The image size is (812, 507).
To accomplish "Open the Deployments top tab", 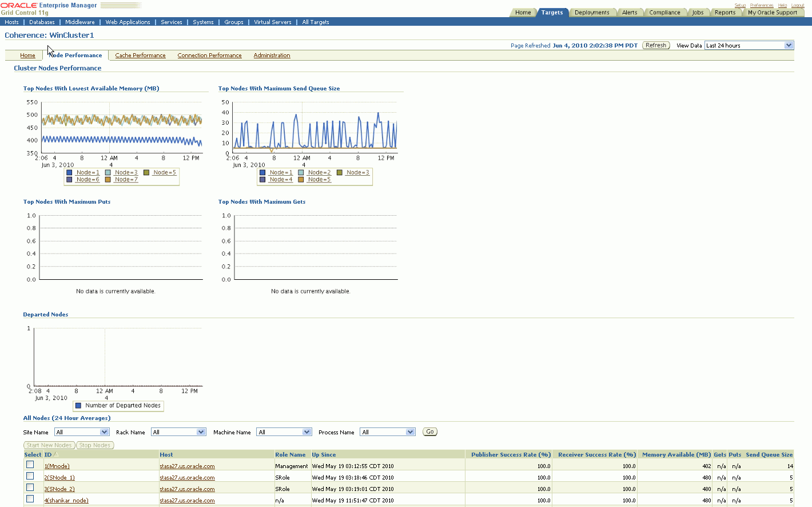I will pyautogui.click(x=592, y=13).
